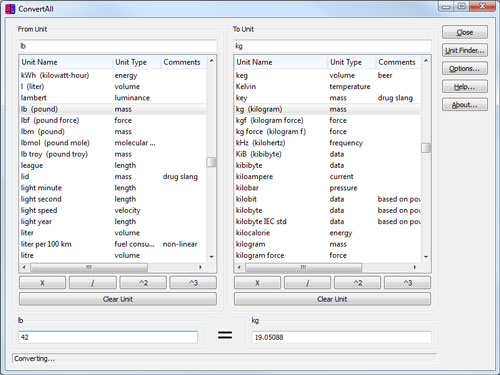Image resolution: width=500 pixels, height=375 pixels.
Task: Select l (liter) in From Unit list
Action: coord(113,87)
